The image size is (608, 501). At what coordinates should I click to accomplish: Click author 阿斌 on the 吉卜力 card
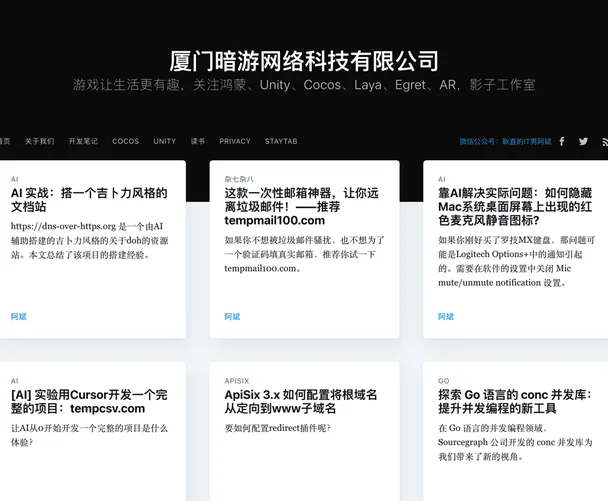point(19,316)
